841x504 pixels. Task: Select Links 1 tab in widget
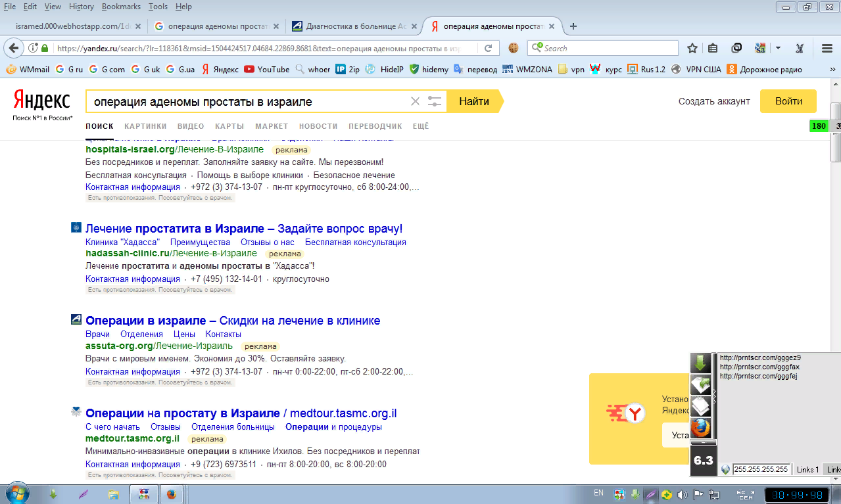[807, 469]
